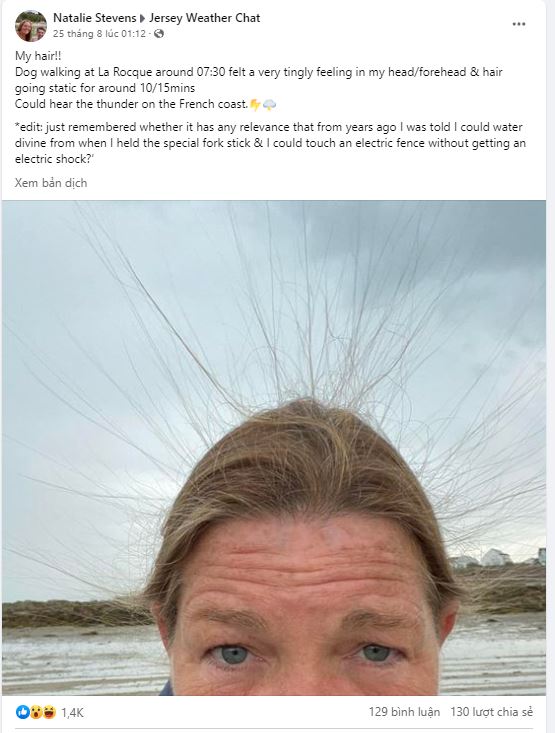The image size is (555, 733).
Task: Click the Haha reaction emoji icon
Action: point(49,712)
